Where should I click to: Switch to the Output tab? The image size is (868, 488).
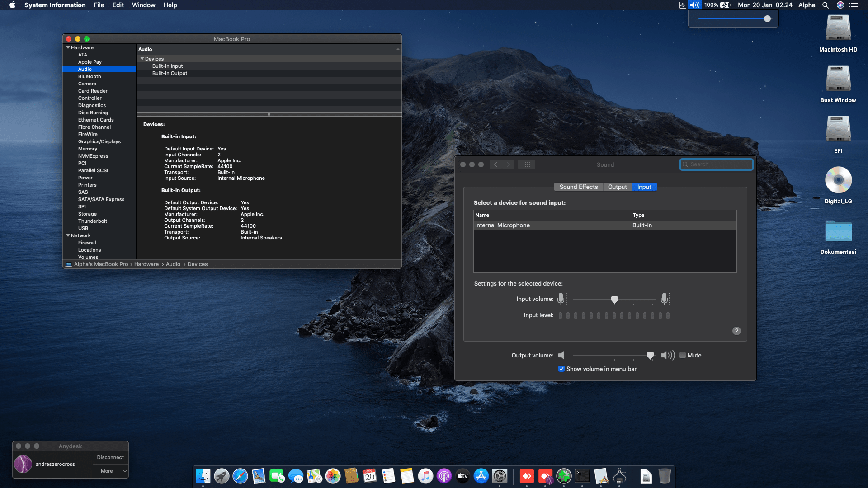(617, 187)
